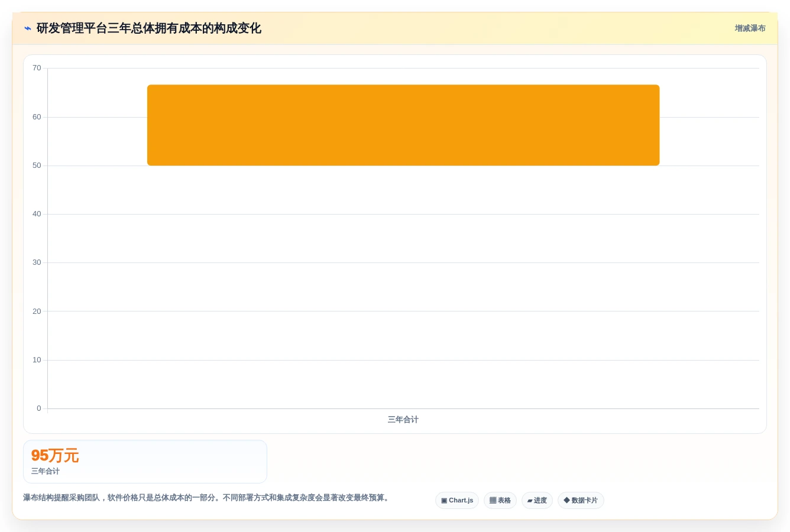Screen dimensions: 790x532
Task: Click the y-axis label 30
Action: (x=37, y=262)
